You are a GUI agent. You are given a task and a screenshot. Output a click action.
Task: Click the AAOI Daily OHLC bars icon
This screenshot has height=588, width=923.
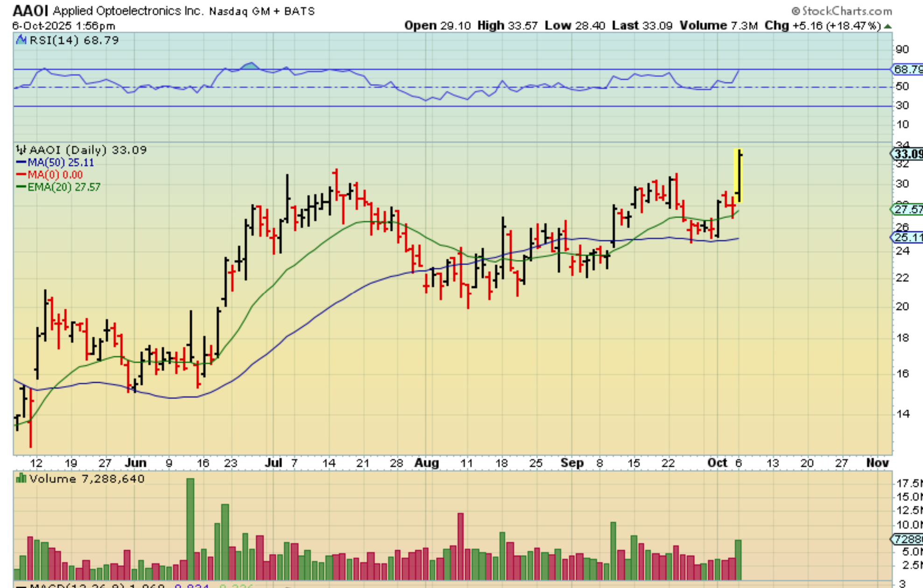(21, 150)
